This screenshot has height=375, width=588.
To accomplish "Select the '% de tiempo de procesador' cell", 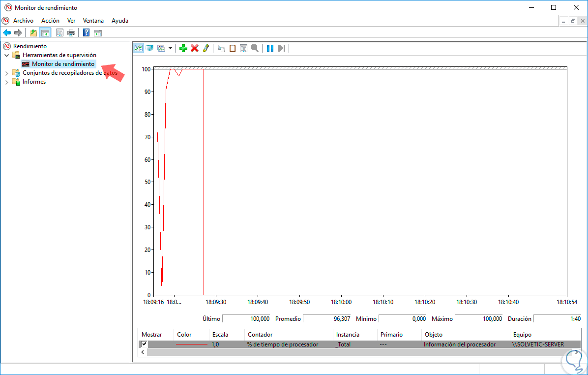I will (x=283, y=344).
